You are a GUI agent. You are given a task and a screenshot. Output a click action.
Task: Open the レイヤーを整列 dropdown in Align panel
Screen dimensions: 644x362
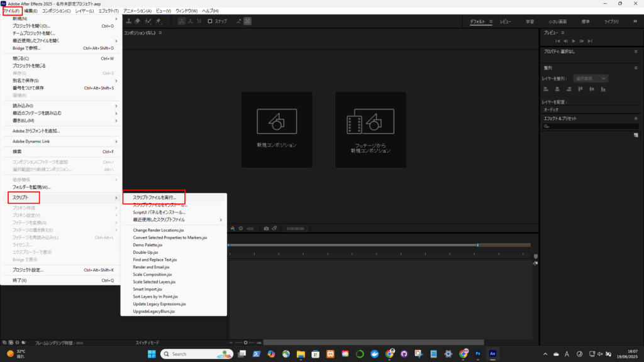(x=591, y=79)
